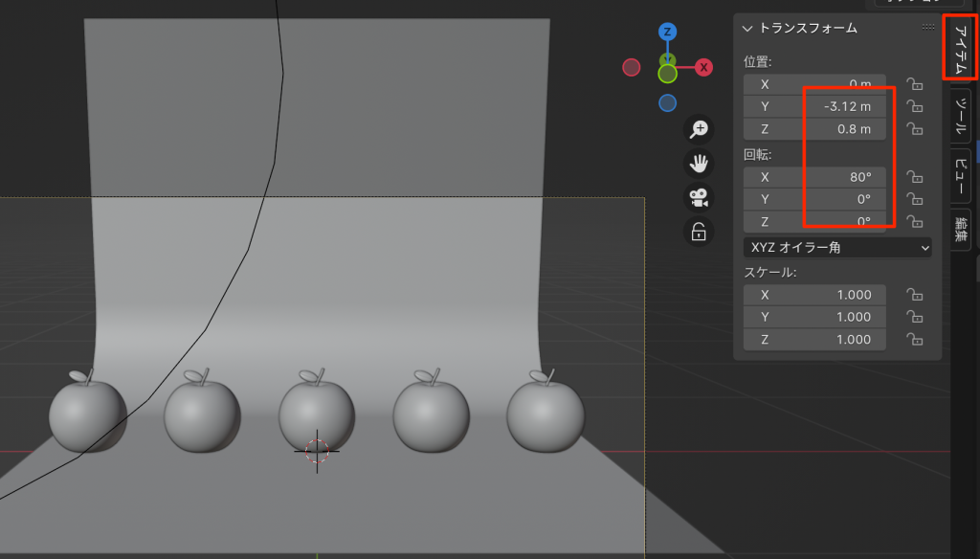Image resolution: width=980 pixels, height=559 pixels.
Task: Click the red X axis gizmo ball
Action: click(x=703, y=67)
